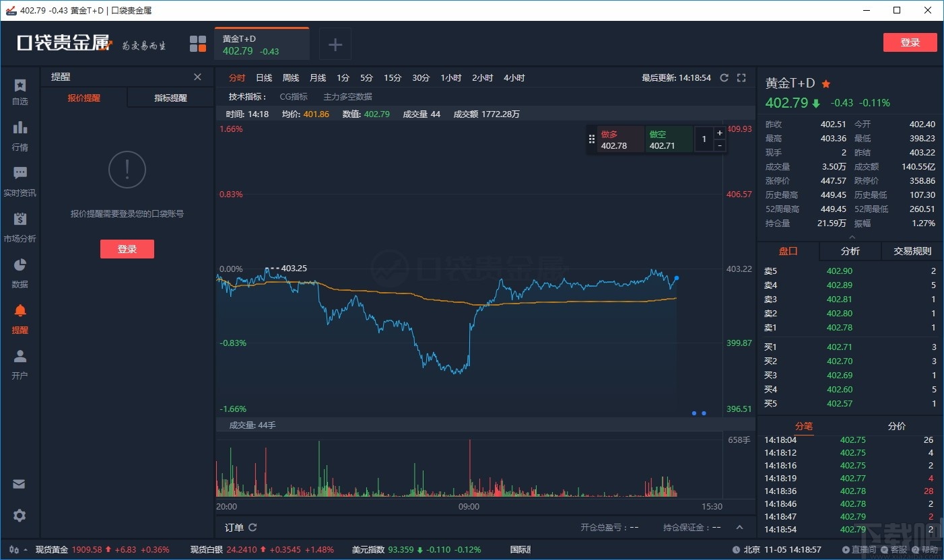This screenshot has width=944, height=560.
Task: Switch chart to 日线 view
Action: [x=263, y=77]
